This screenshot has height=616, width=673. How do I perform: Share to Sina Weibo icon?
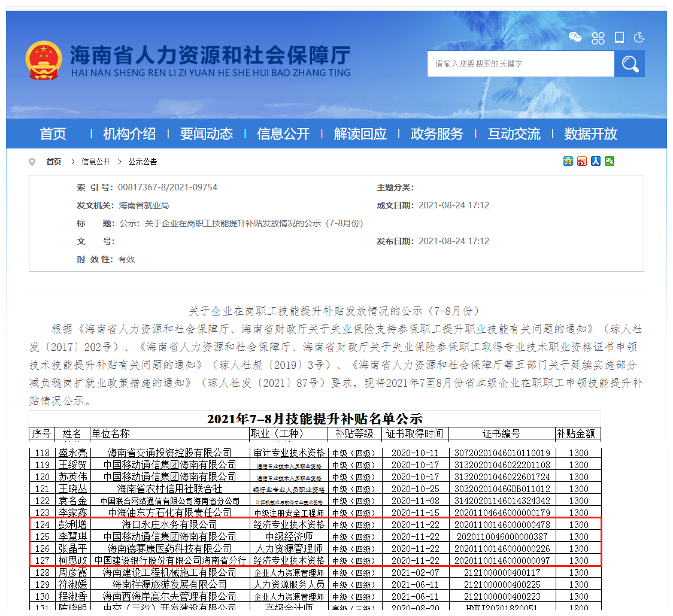[x=581, y=160]
